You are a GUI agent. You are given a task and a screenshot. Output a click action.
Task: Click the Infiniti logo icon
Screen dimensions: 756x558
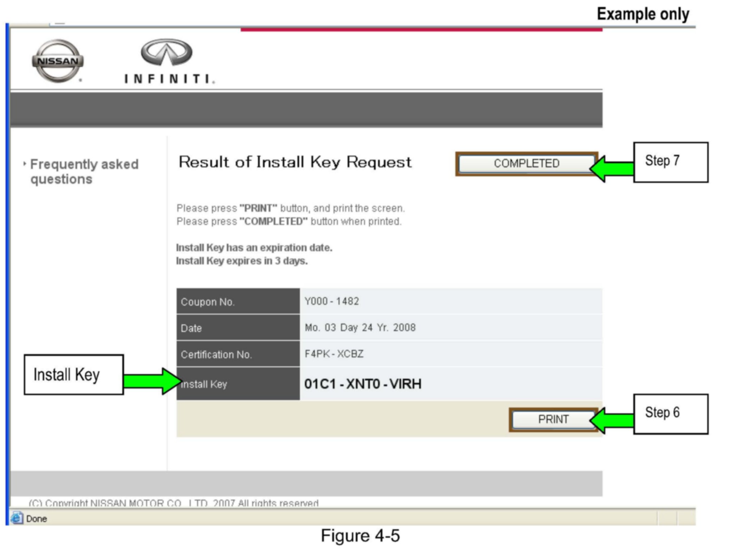(x=167, y=53)
